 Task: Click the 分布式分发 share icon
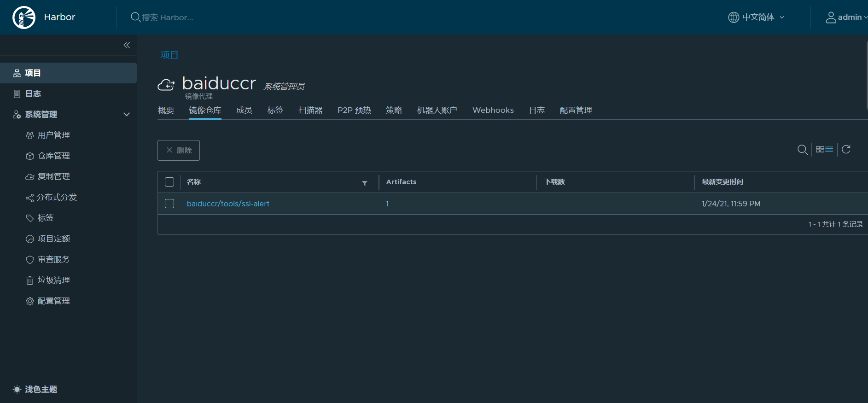click(x=30, y=198)
